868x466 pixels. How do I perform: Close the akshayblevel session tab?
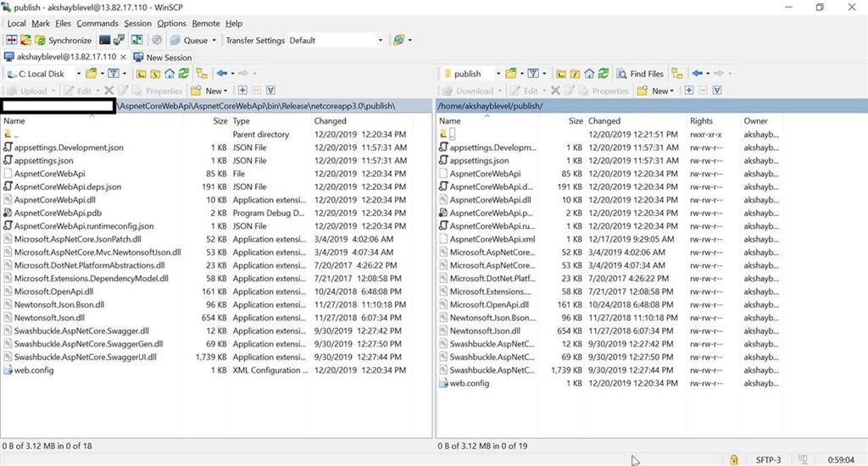coord(123,57)
